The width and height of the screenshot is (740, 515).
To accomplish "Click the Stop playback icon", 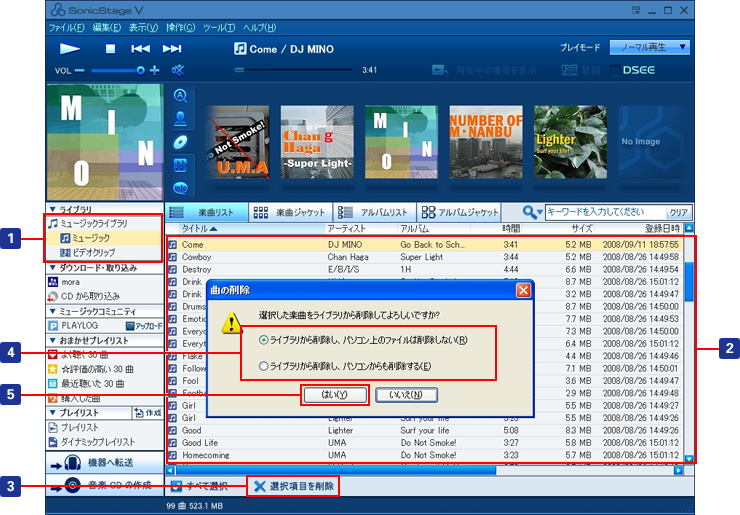I will point(111,48).
